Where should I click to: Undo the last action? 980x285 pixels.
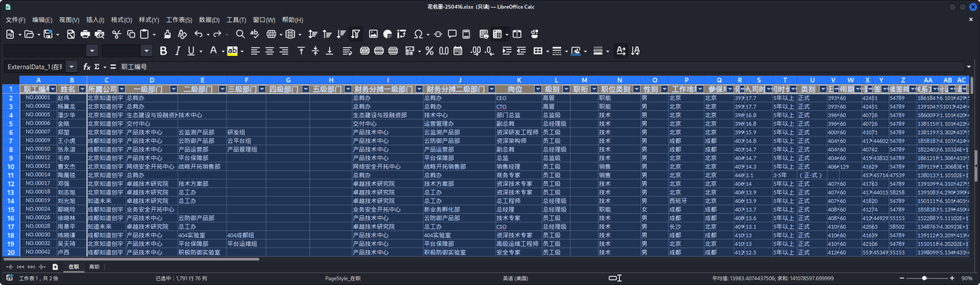coord(198,34)
